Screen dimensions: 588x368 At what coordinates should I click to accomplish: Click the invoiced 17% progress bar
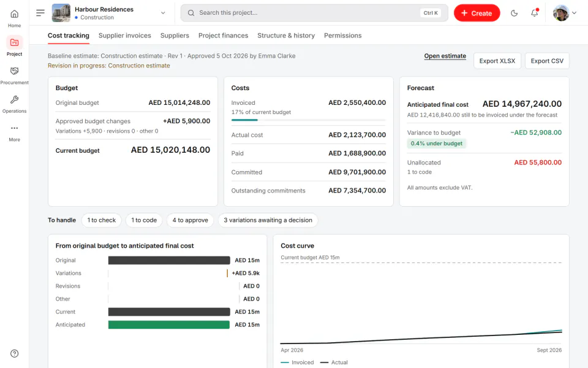[308, 120]
